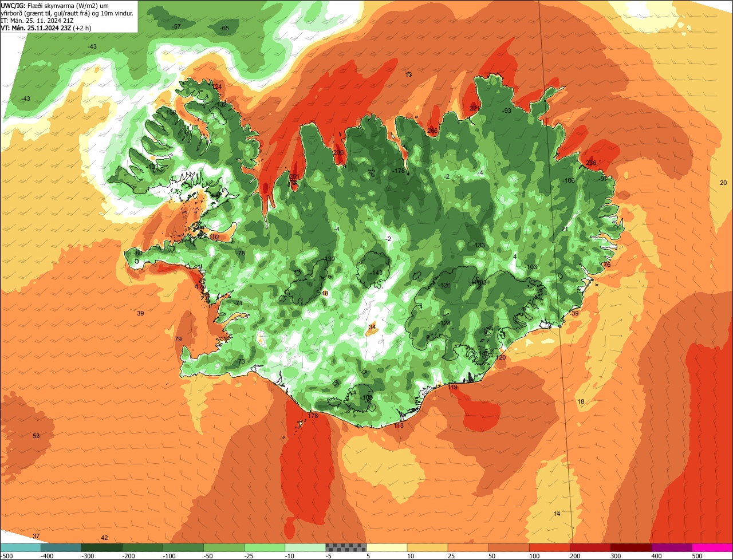Click the ocean value 20
The width and height of the screenshot is (733, 560).
(x=723, y=183)
